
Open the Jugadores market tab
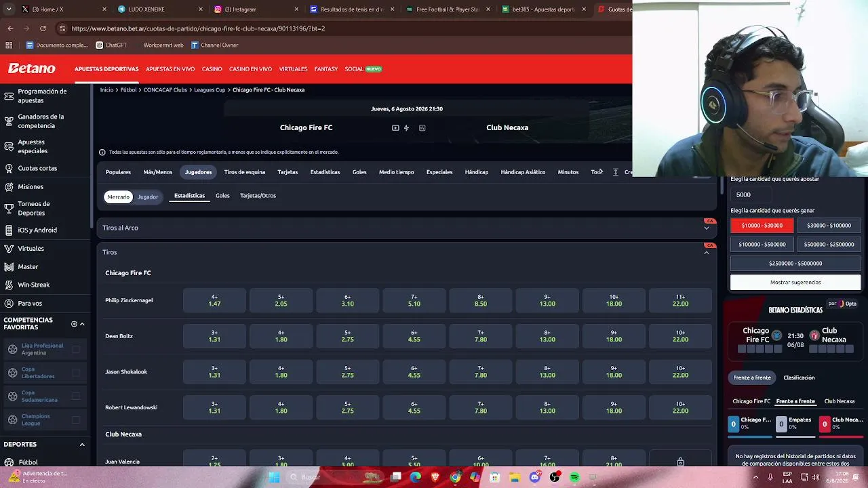tap(198, 172)
